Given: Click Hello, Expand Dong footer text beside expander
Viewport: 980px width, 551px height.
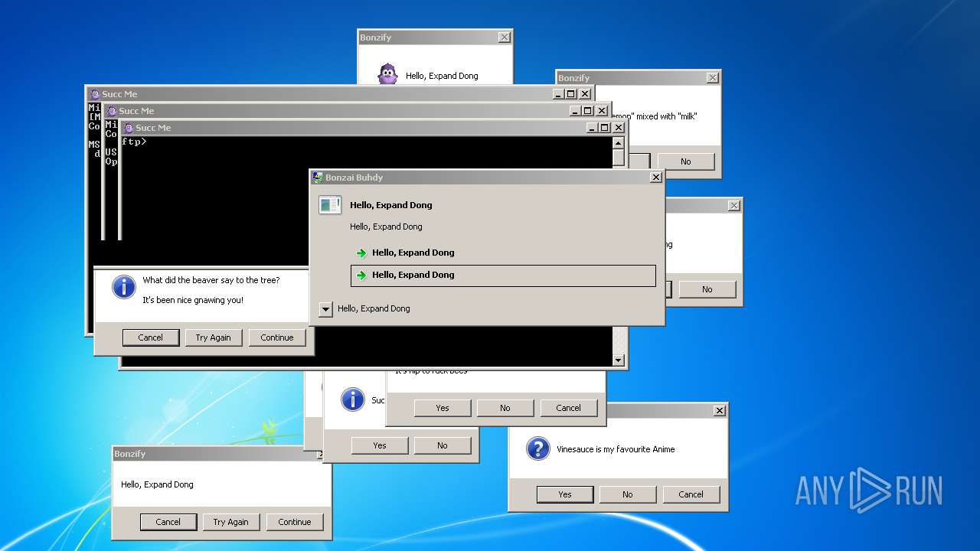Looking at the screenshot, I should [374, 308].
